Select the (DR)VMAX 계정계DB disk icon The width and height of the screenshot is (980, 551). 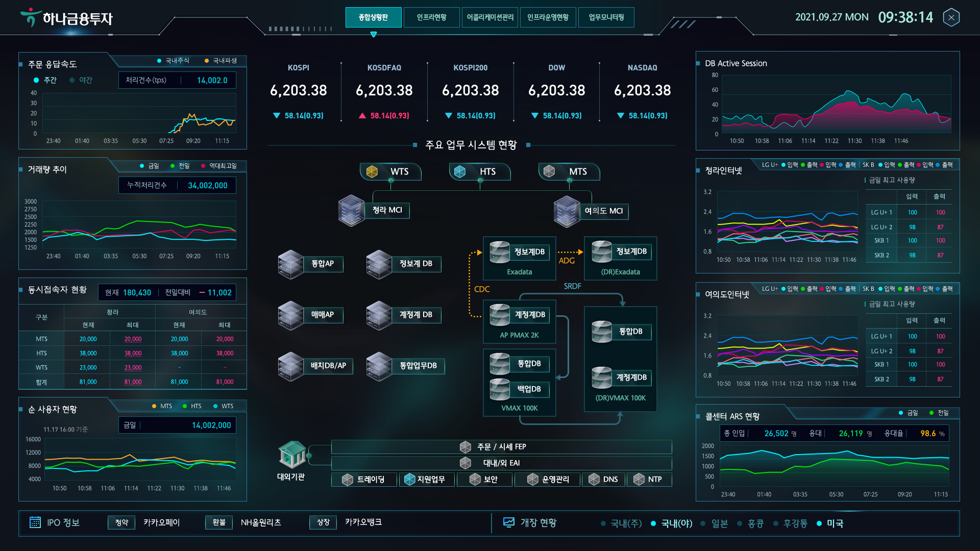click(x=602, y=378)
